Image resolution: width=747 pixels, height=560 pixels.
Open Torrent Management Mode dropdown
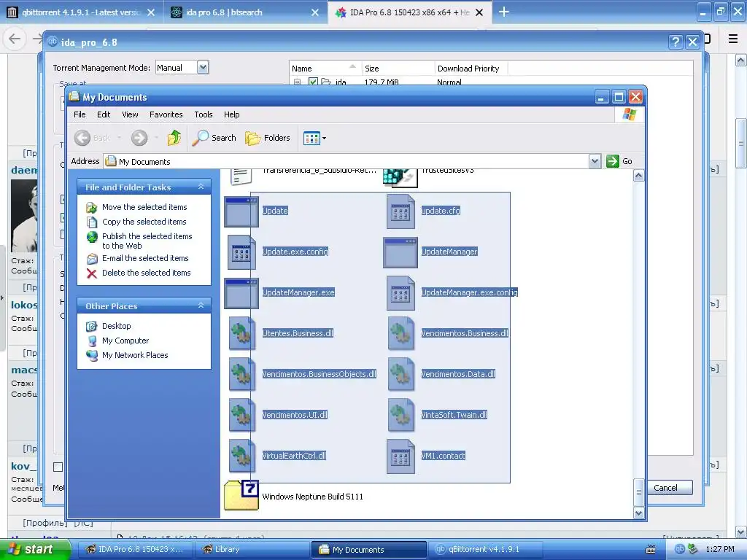click(x=203, y=68)
